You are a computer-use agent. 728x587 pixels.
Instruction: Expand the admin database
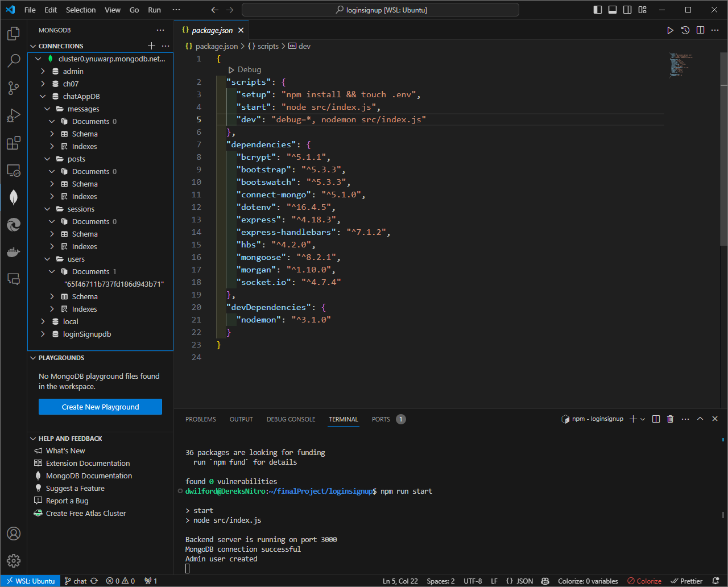[x=43, y=71]
